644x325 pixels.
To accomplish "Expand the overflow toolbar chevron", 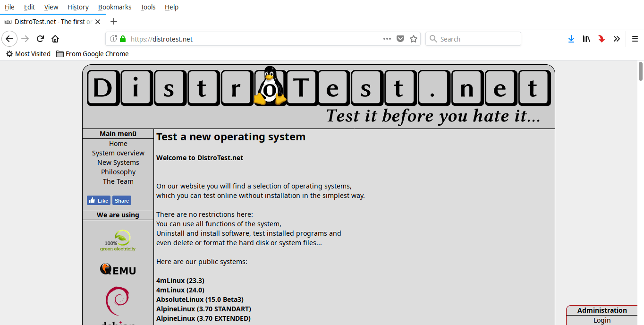I will tap(617, 39).
